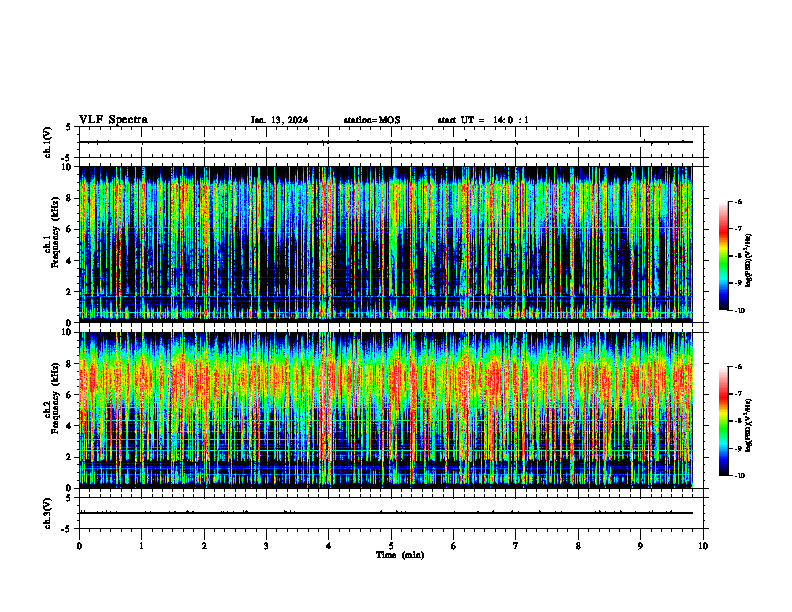Click the "5" tick on the time axis
792x612 pixels.
(391, 546)
